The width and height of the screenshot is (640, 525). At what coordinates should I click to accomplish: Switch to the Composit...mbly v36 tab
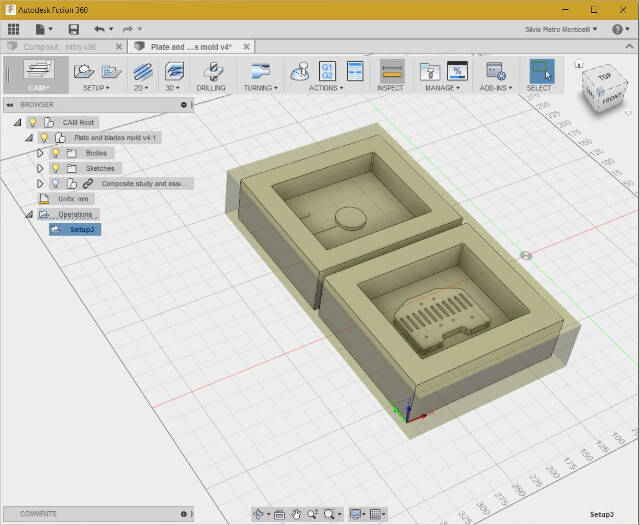click(x=60, y=47)
